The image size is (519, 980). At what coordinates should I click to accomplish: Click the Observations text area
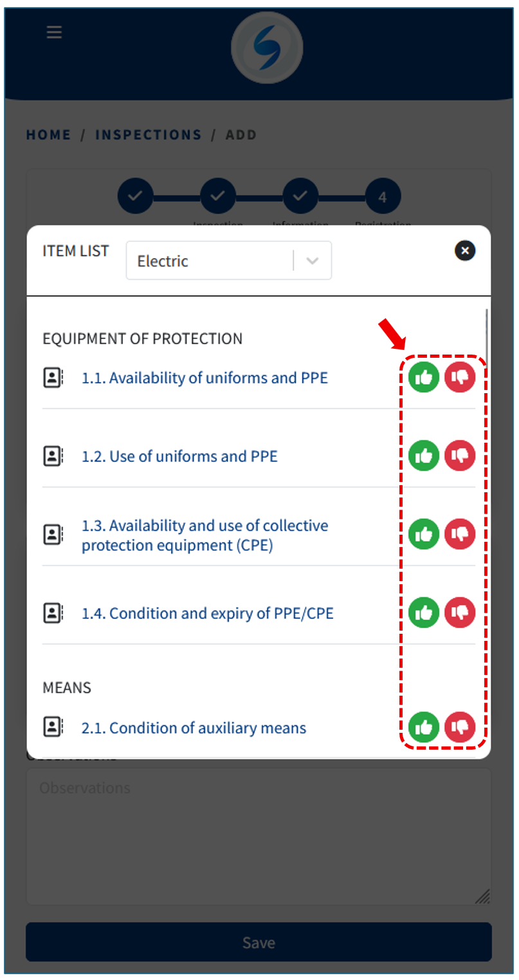(x=259, y=837)
